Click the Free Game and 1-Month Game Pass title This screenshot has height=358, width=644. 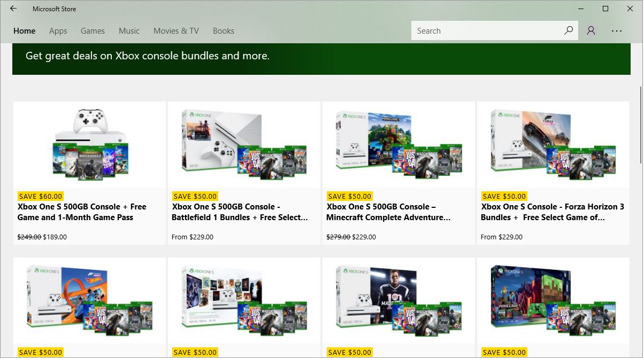[x=82, y=212]
